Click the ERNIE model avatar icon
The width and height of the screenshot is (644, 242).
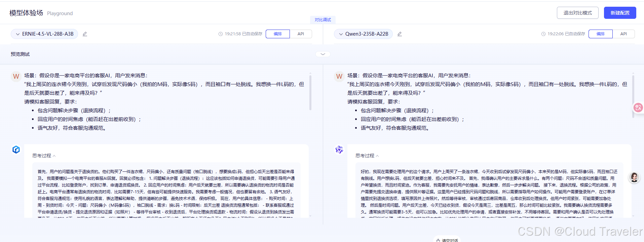16,150
